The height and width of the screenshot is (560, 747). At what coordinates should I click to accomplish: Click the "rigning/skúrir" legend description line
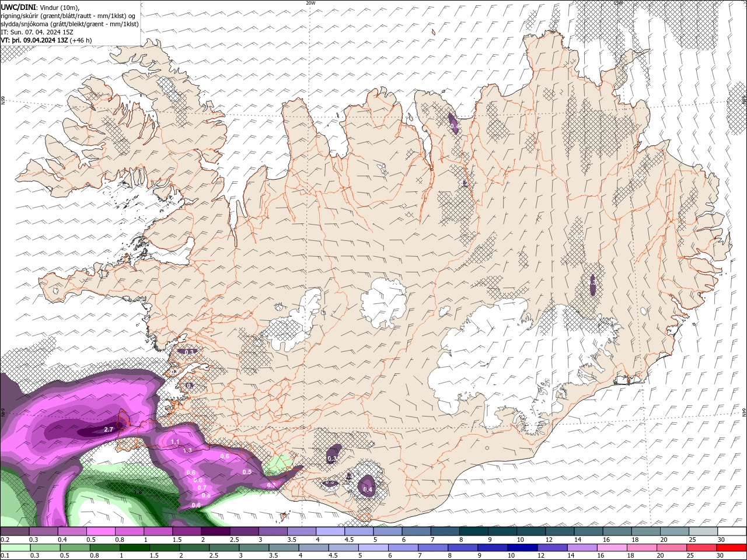[68, 16]
